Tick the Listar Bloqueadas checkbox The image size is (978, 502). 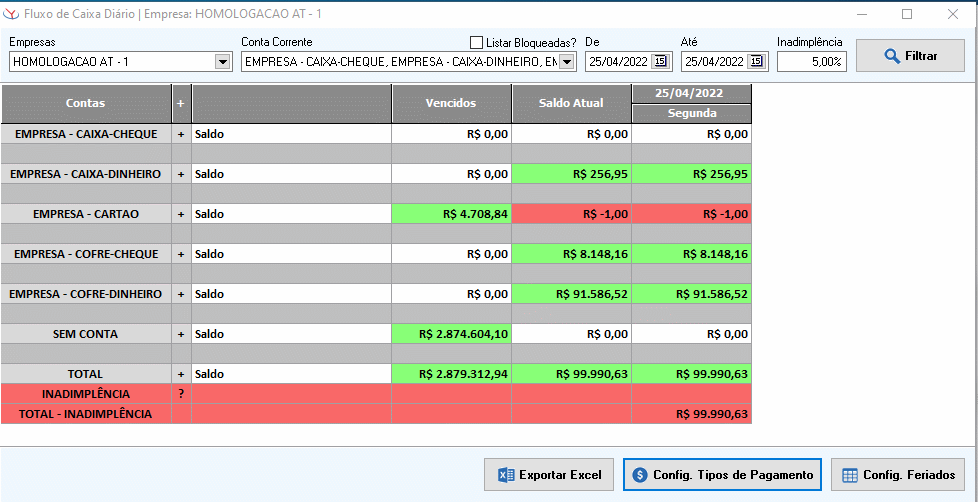coord(477,42)
